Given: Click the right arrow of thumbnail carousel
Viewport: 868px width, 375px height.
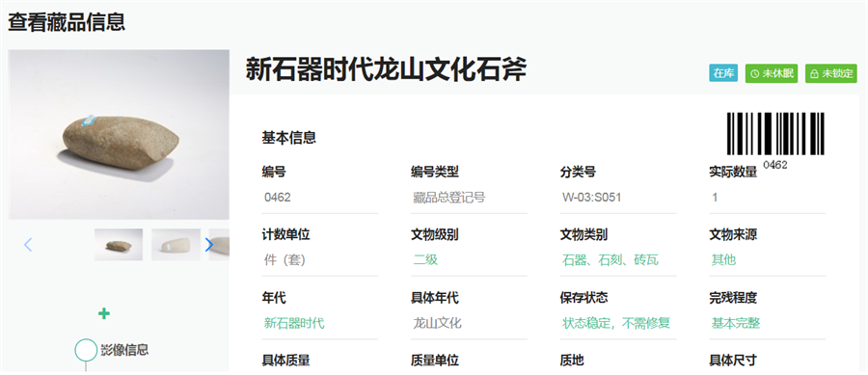Looking at the screenshot, I should click(x=208, y=245).
